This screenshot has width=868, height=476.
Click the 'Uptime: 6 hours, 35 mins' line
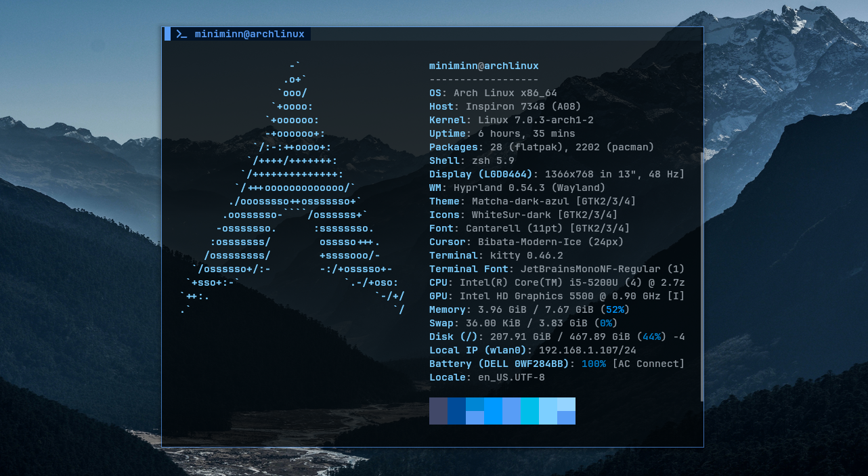point(502,133)
